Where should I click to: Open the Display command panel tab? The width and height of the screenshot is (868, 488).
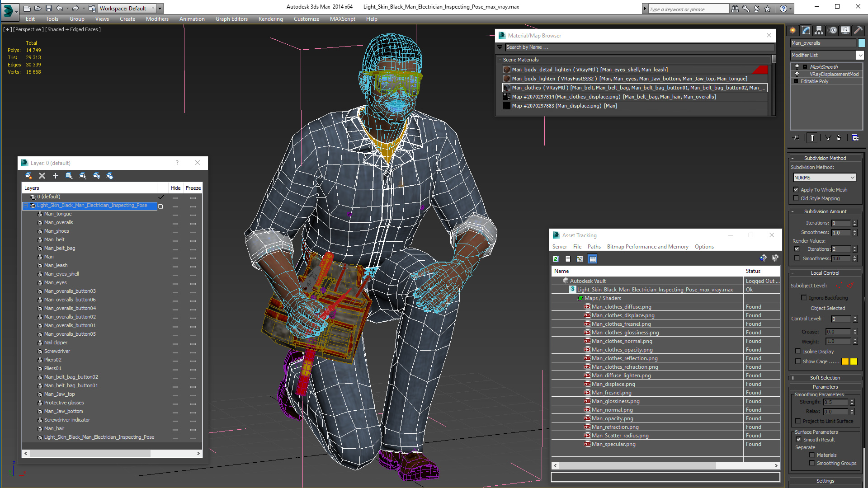pos(845,30)
